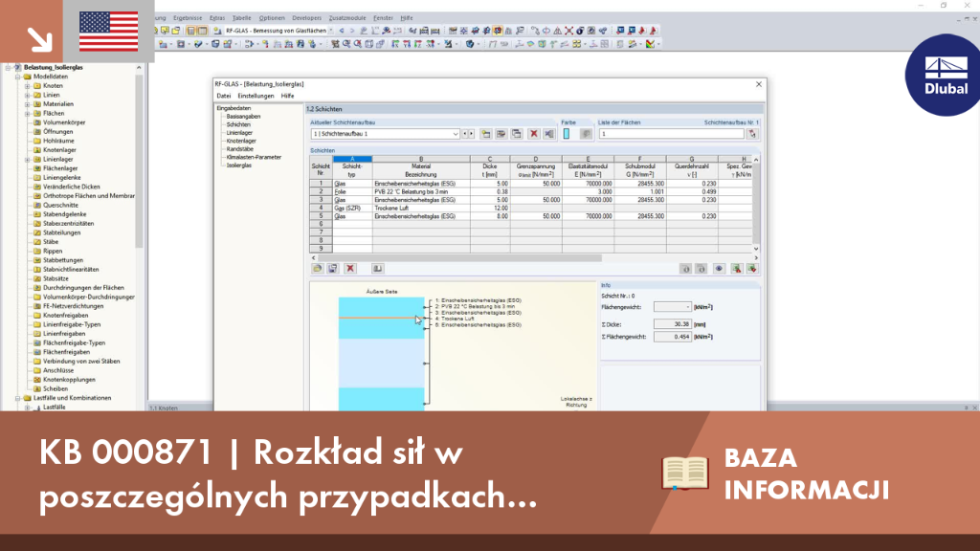Open Optionen menu in main menu bar

(x=272, y=18)
